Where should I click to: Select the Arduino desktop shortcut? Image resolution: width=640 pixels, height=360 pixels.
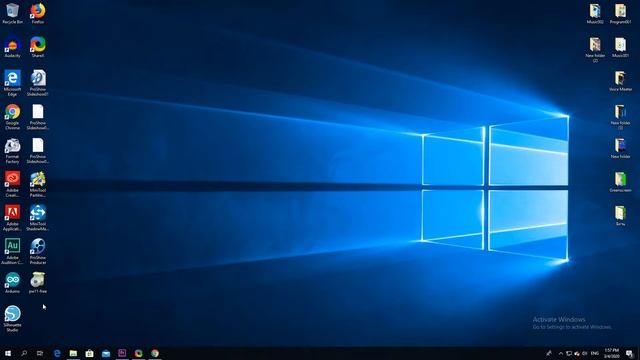(12, 283)
